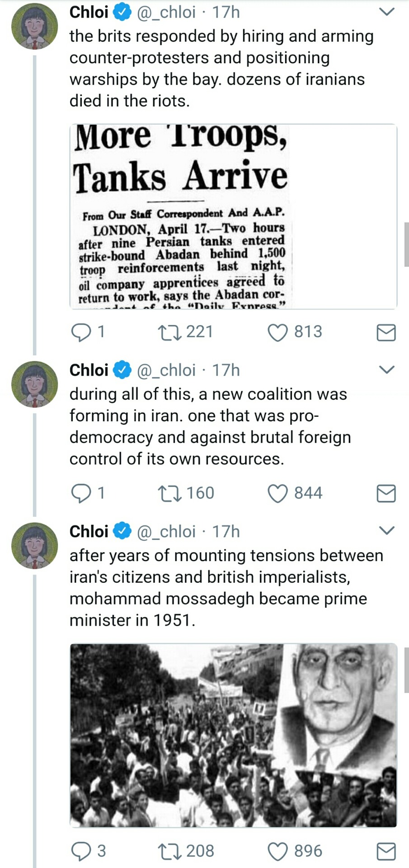Image resolution: width=409 pixels, height=868 pixels.
Task: Share the coalition tweet by message icon
Action: pyautogui.click(x=386, y=493)
